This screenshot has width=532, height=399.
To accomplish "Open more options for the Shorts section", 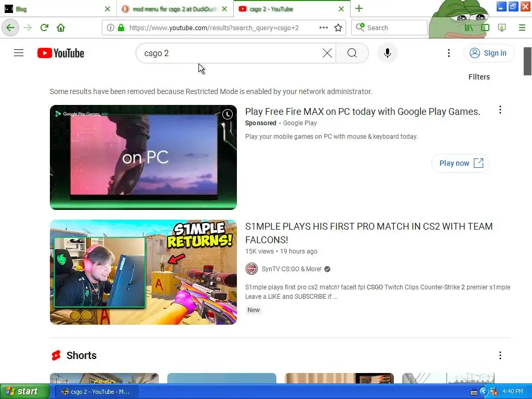I will point(500,355).
